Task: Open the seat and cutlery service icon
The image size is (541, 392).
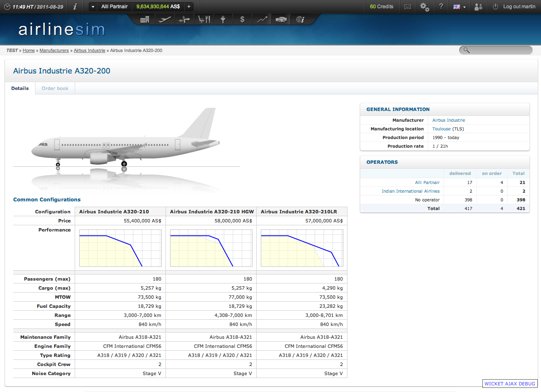Action: click(204, 19)
